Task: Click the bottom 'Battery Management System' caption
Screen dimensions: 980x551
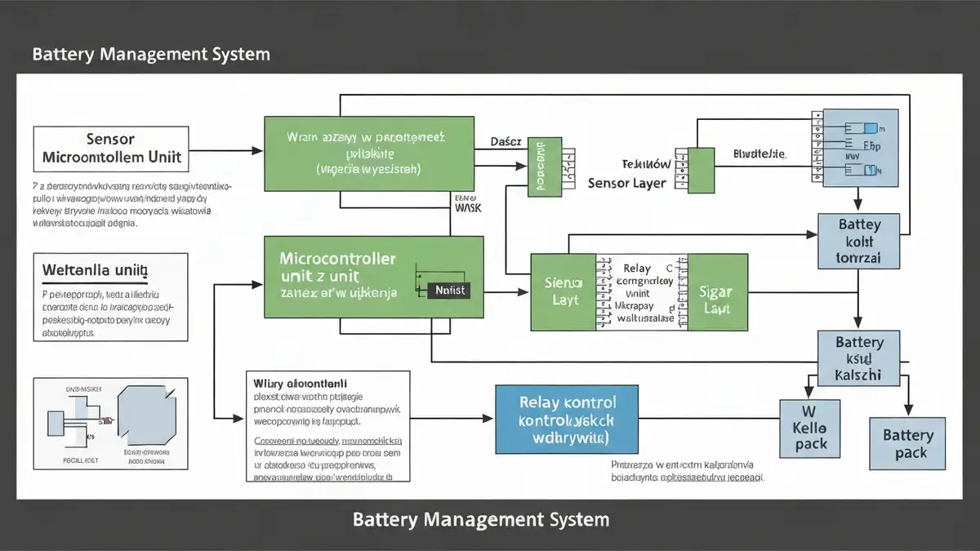Action: (x=481, y=519)
